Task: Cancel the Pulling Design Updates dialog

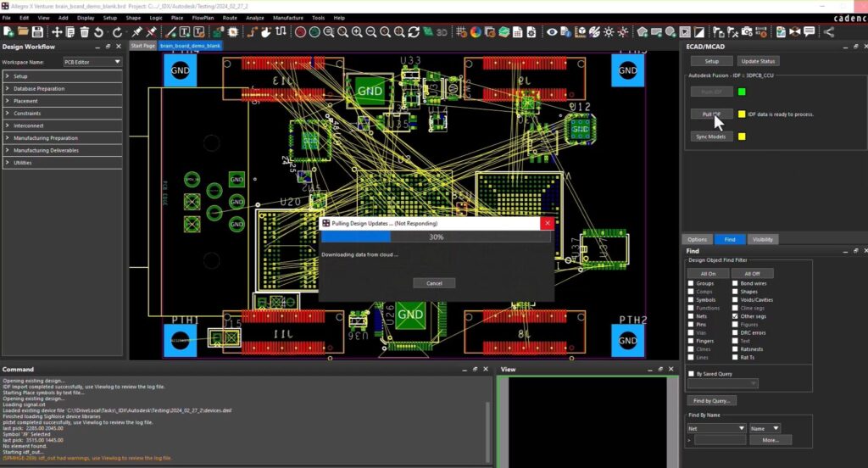Action: (x=434, y=283)
